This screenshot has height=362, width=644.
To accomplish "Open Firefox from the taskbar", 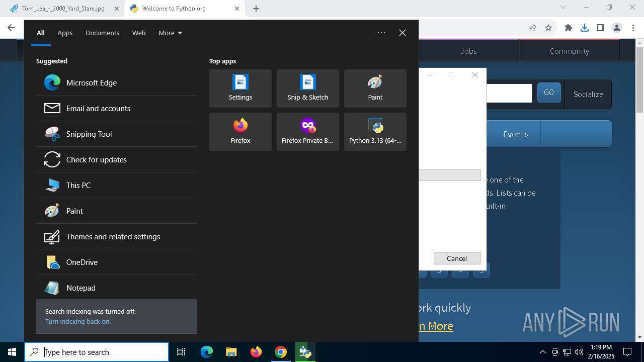I will coord(256,352).
